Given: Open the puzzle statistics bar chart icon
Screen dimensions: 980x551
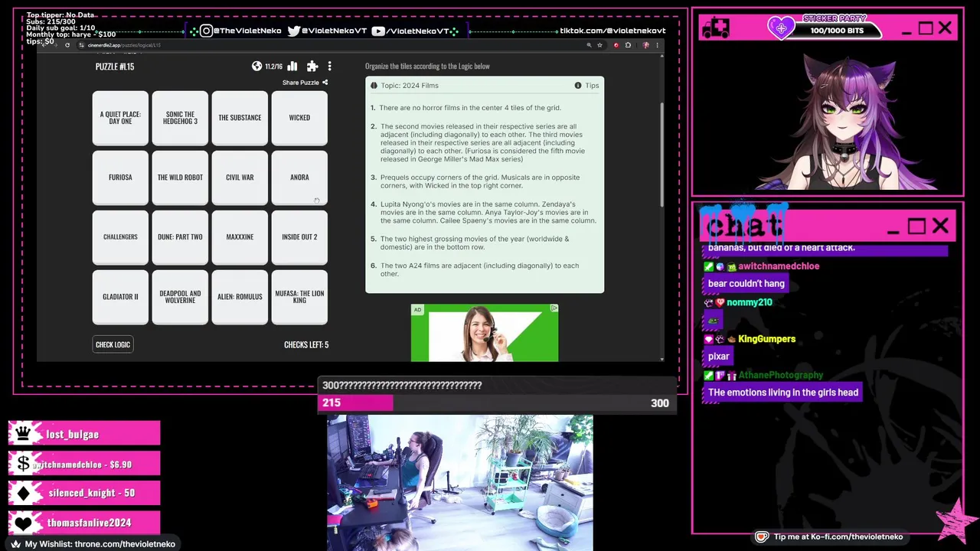Looking at the screenshot, I should point(292,67).
